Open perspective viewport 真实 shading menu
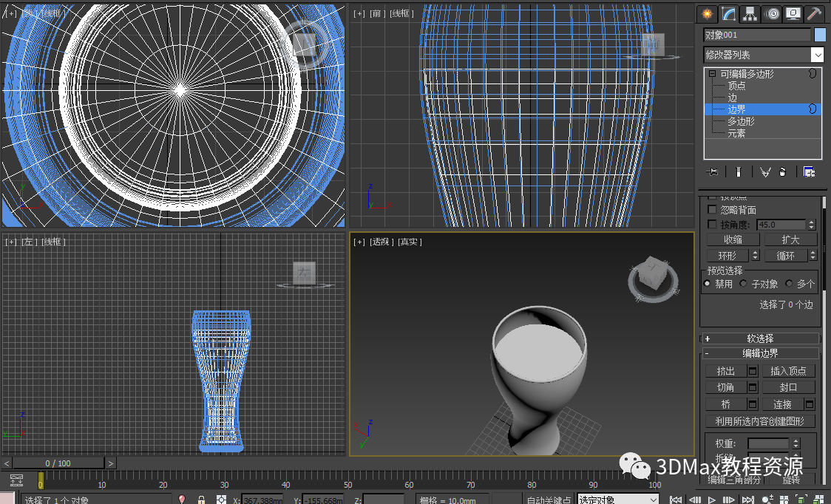Screen dimensions: 831x504 [x=409, y=242]
